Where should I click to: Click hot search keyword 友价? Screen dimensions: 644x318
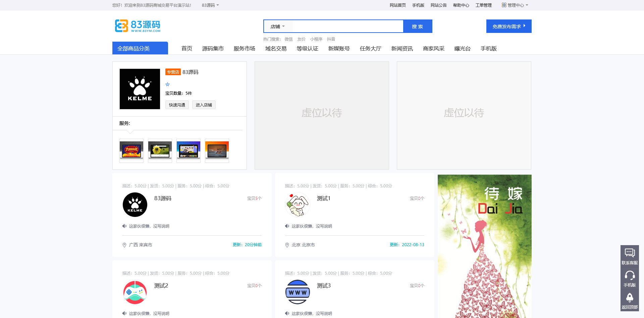pos(302,39)
